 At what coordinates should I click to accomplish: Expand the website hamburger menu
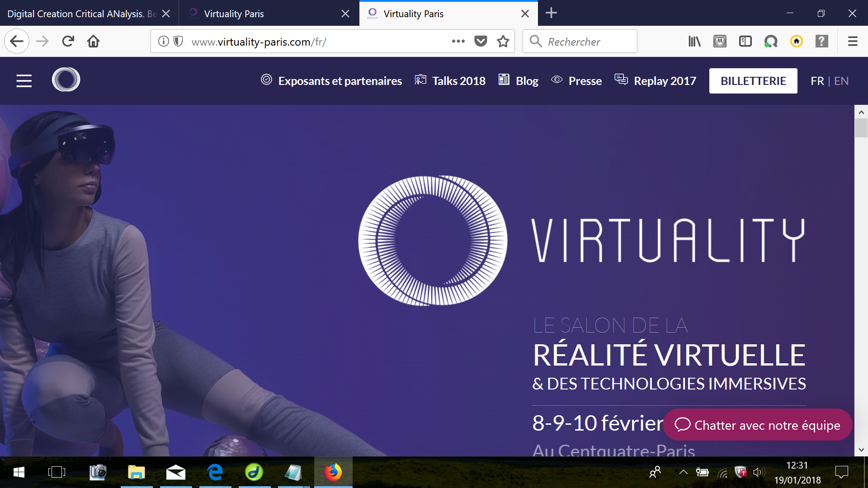[x=24, y=81]
